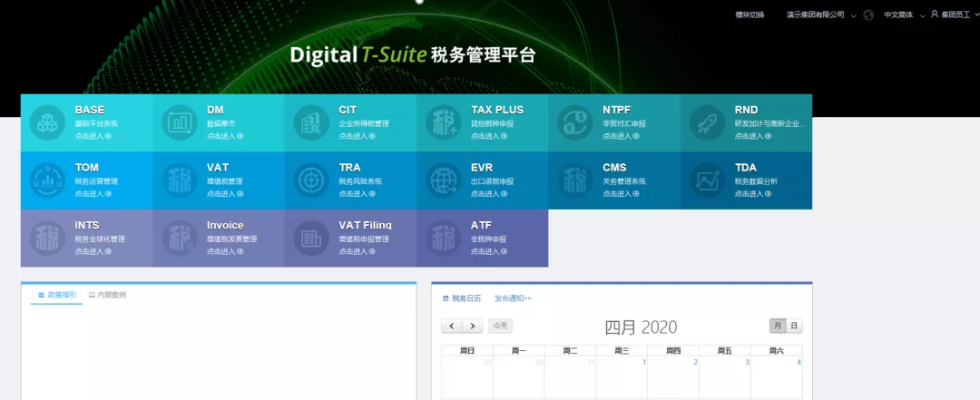Click 点击进入 under BASE
The height and width of the screenshot is (400, 980).
pos(93,136)
